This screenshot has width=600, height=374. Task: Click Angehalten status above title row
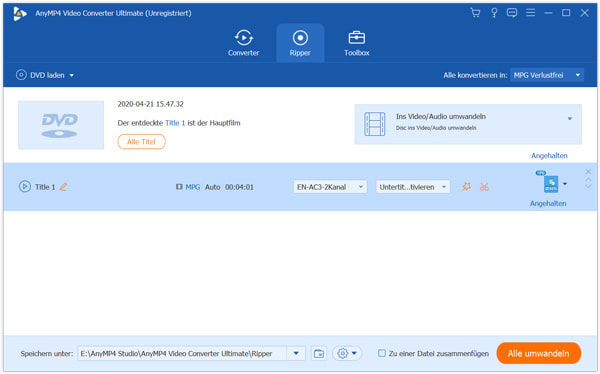pos(549,155)
